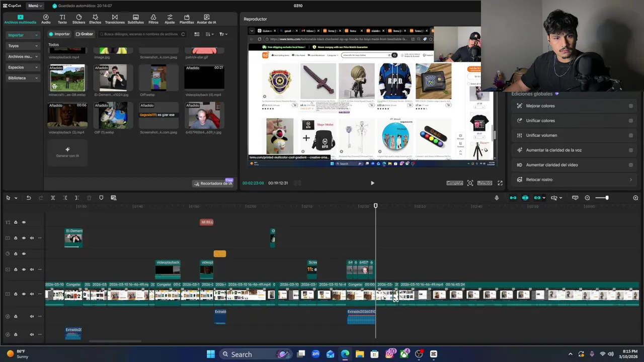Select the MI BILL text clip on timeline
644x362 pixels.
click(x=207, y=222)
